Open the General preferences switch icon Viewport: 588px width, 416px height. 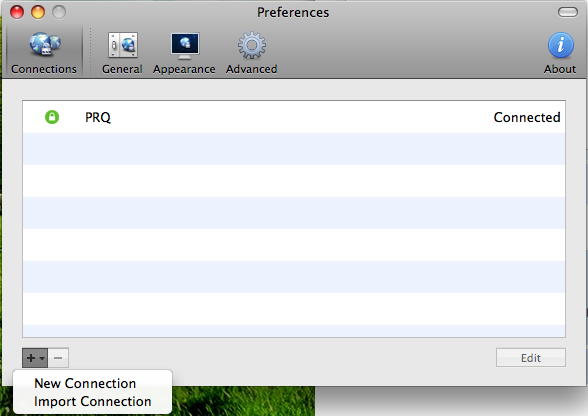click(123, 45)
